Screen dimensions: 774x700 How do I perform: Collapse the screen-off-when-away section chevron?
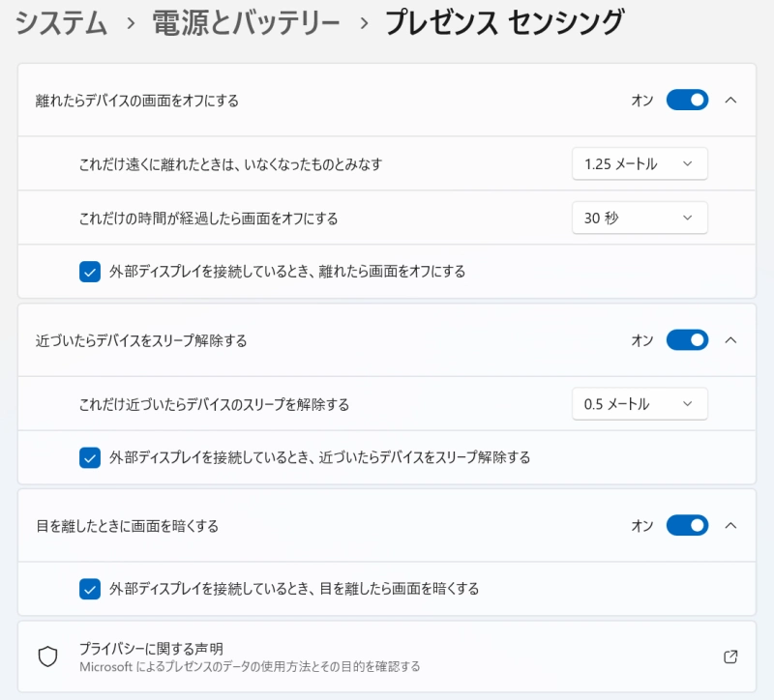pos(732,100)
